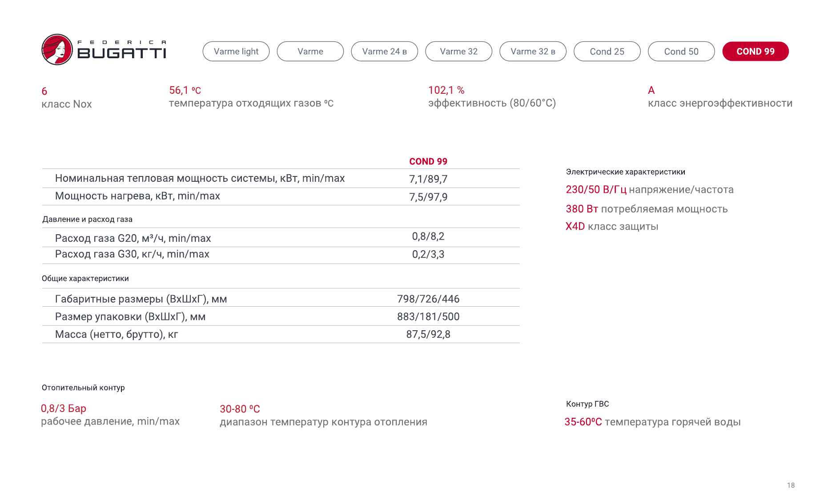Click the page number 18

coord(791,485)
